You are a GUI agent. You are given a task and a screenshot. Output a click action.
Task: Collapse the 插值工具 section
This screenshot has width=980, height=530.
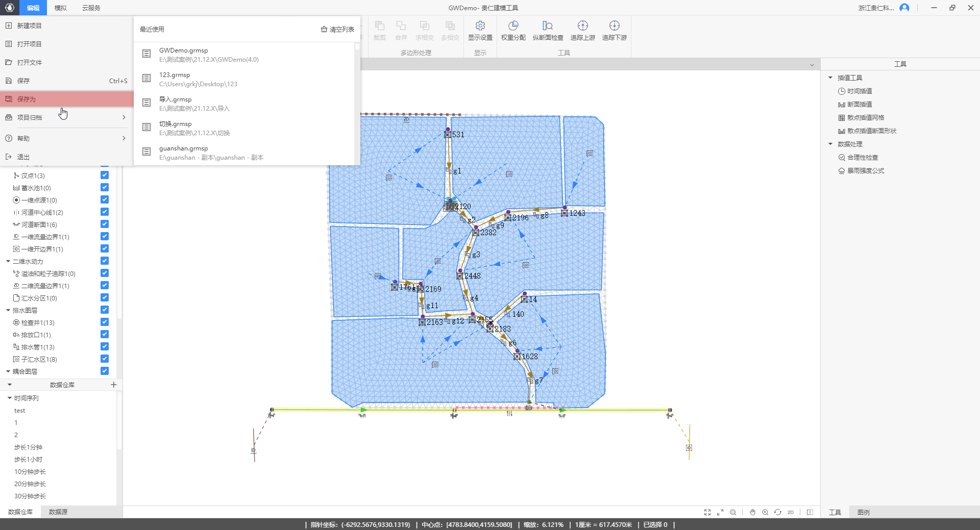[830, 78]
